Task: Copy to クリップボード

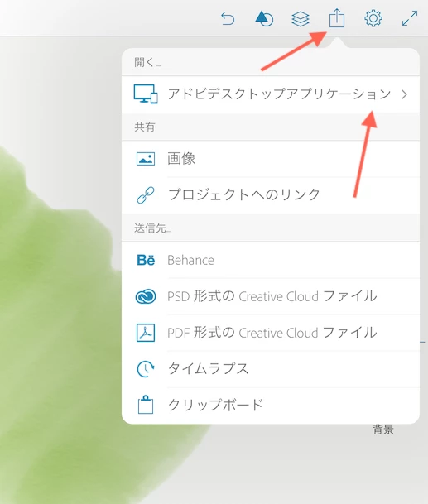Action: click(271, 405)
